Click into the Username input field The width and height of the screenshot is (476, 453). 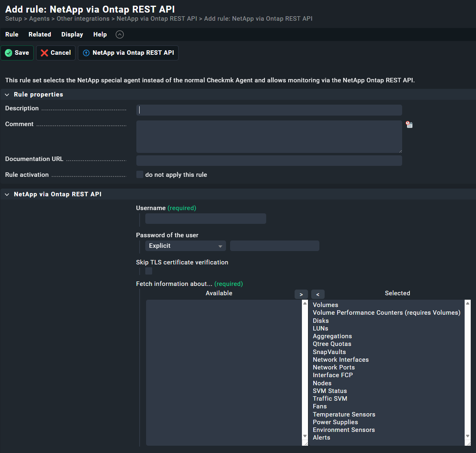point(206,219)
